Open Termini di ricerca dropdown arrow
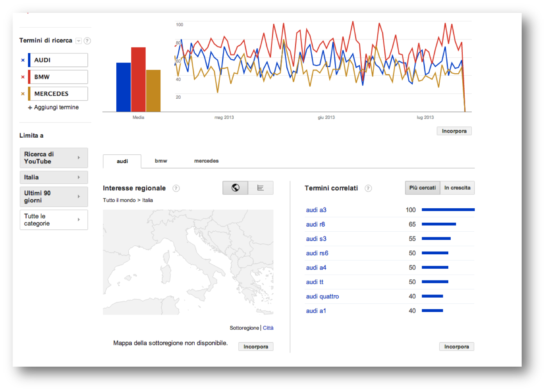The image size is (547, 392). pyautogui.click(x=78, y=41)
